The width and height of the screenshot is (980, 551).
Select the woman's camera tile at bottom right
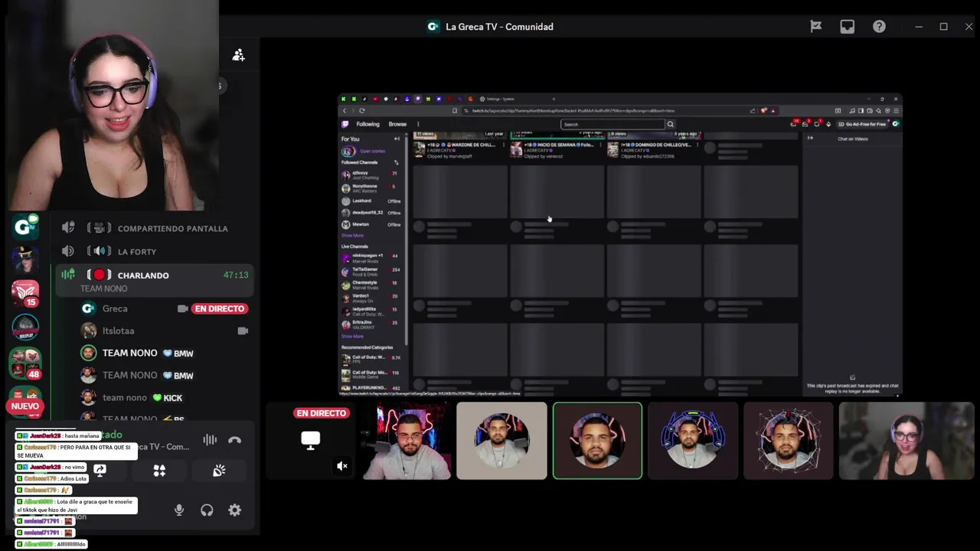pyautogui.click(x=906, y=441)
